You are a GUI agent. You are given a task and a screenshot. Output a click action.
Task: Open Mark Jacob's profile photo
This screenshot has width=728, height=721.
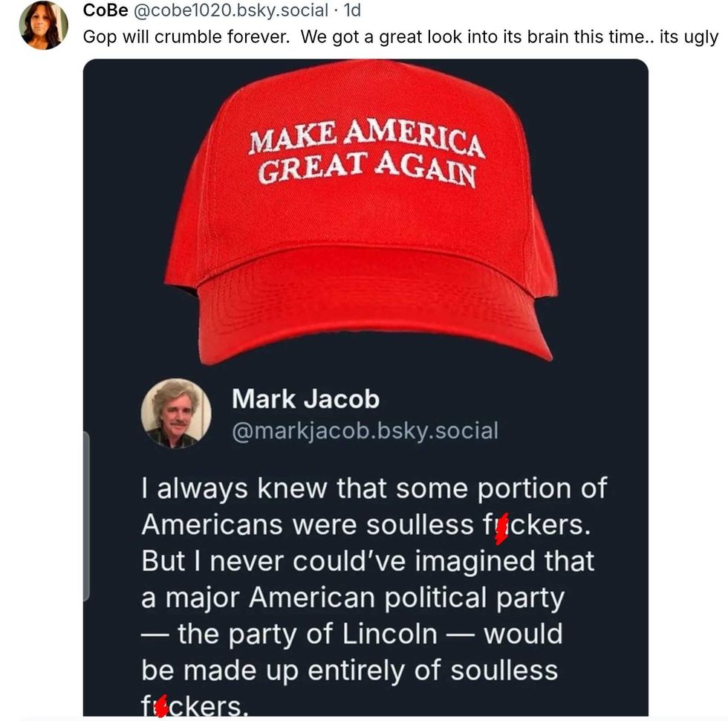tap(176, 413)
